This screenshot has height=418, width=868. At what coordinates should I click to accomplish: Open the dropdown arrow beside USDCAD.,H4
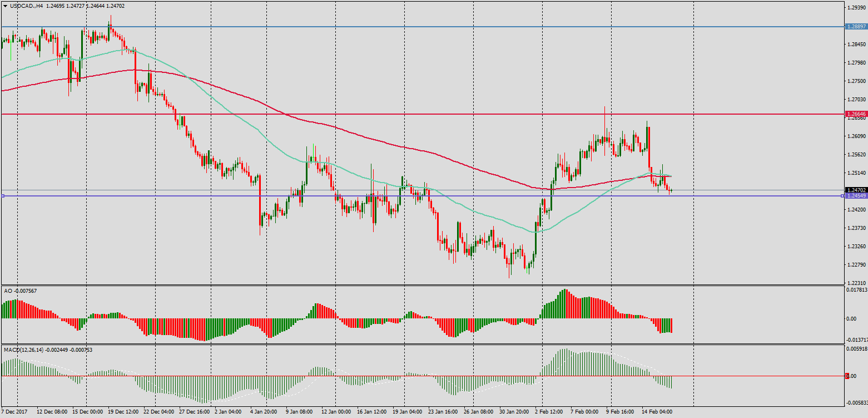5,6
